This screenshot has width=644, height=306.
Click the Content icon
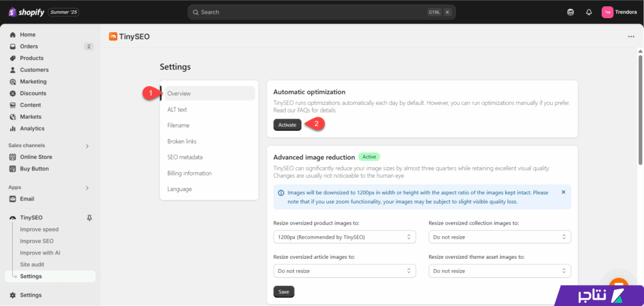tap(13, 105)
